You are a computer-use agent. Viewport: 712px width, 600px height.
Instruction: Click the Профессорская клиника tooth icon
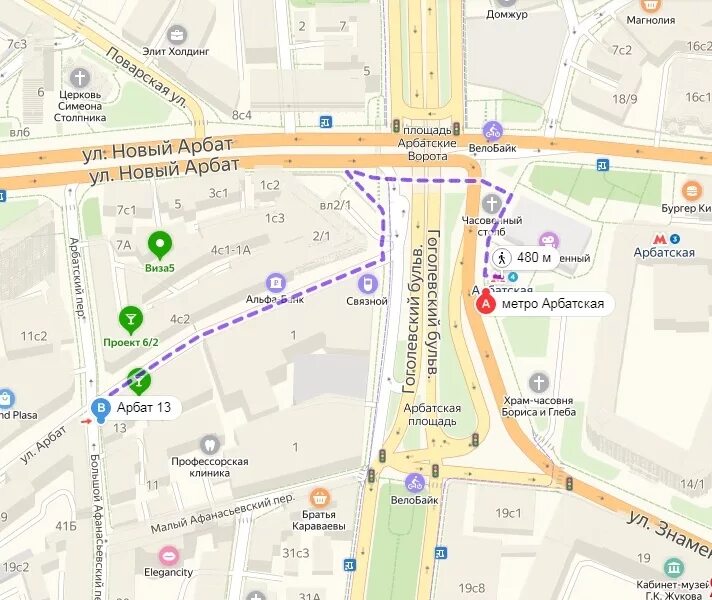point(210,445)
